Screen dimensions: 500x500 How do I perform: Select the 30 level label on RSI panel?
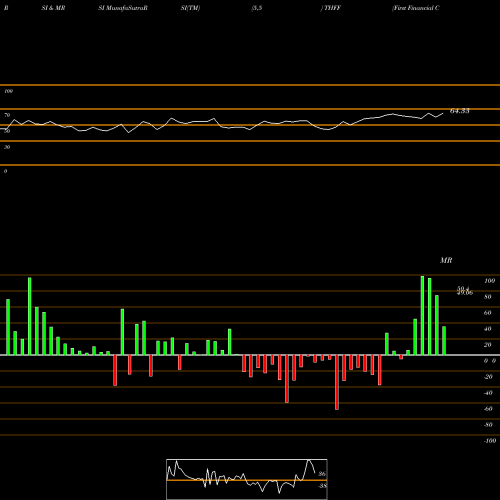pos(7,147)
